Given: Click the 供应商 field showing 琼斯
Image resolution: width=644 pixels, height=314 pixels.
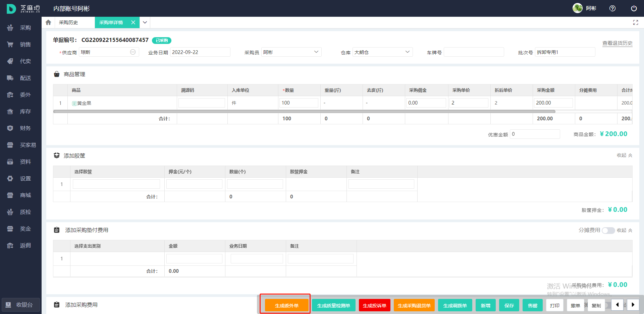Looking at the screenshot, I should click(109, 52).
